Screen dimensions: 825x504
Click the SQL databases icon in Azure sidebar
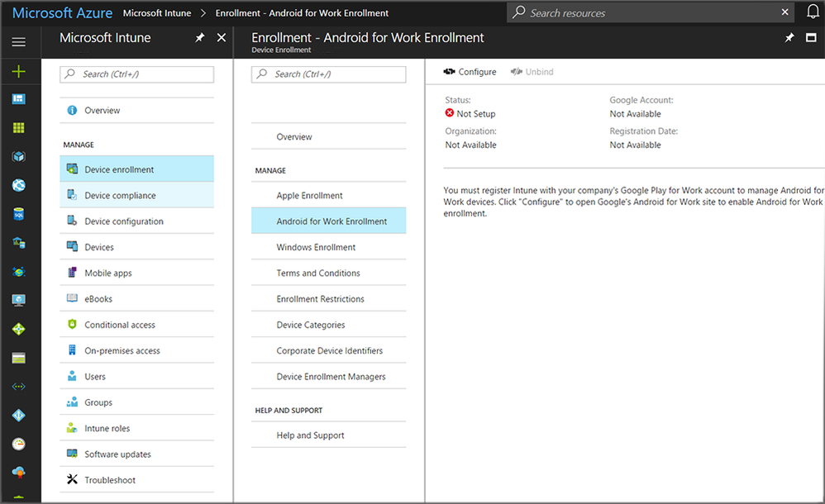pyautogui.click(x=21, y=214)
